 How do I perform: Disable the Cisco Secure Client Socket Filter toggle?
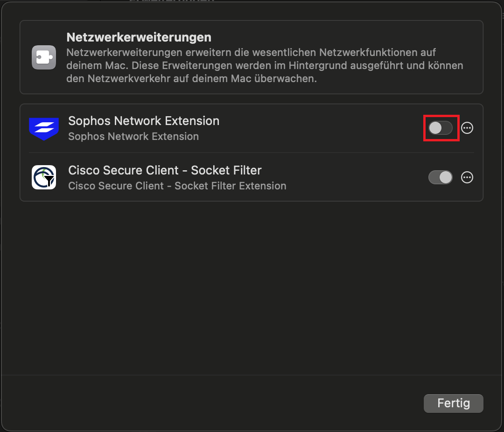click(x=441, y=177)
